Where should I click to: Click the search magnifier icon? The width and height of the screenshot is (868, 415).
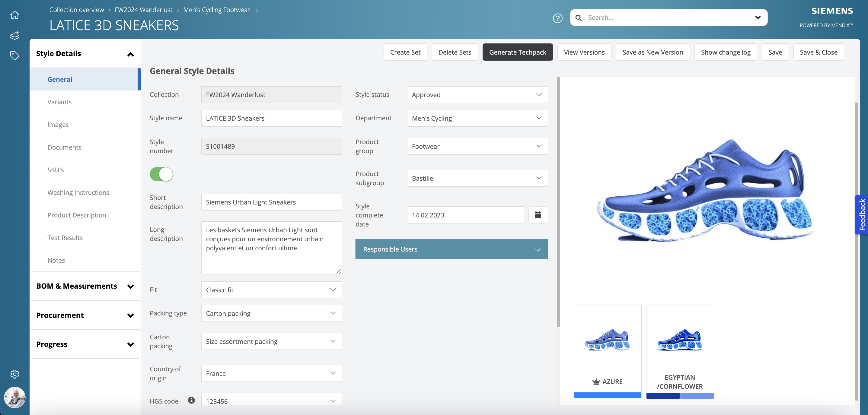tap(579, 18)
